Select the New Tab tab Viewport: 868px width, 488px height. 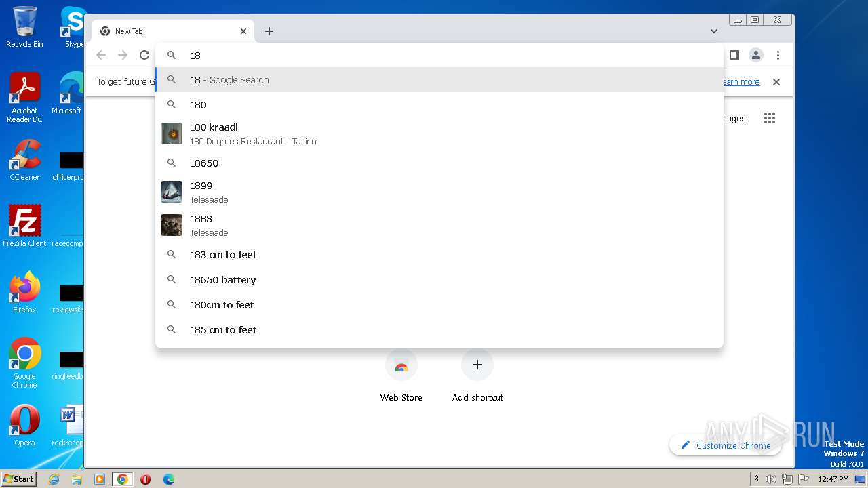[173, 31]
